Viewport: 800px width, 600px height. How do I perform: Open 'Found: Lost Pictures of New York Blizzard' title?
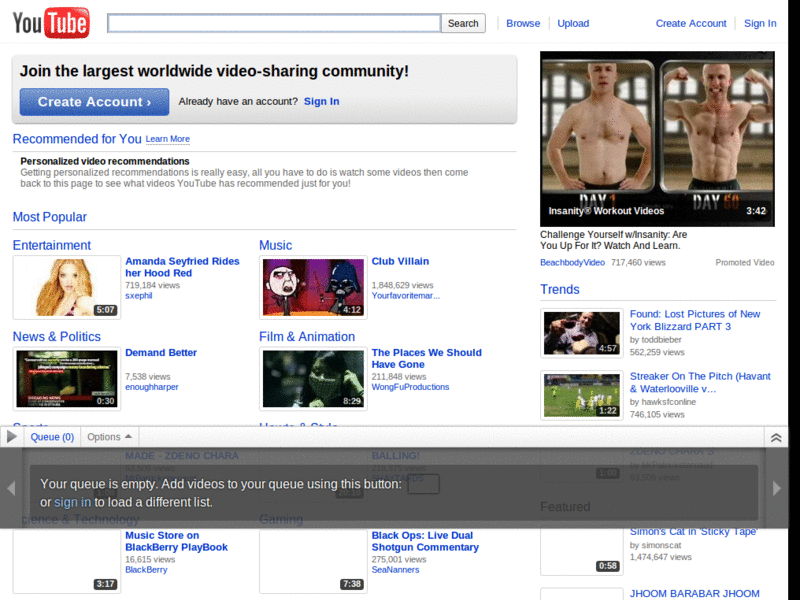[695, 320]
